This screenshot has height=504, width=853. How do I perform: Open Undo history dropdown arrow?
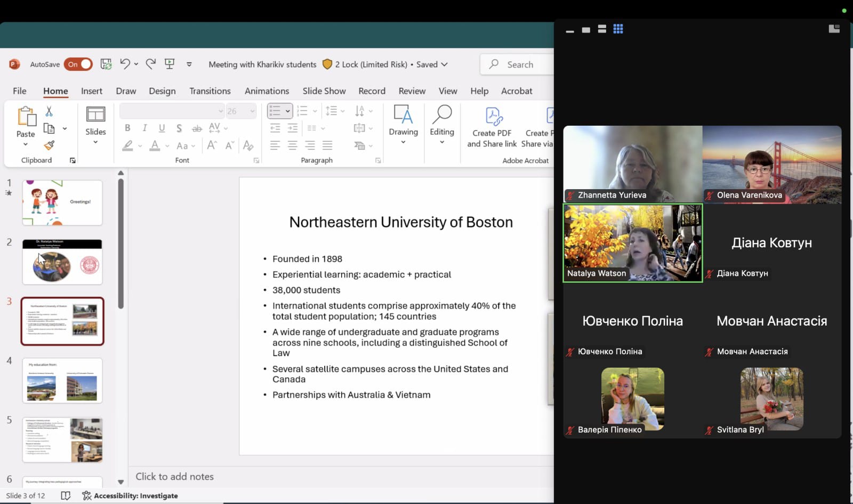136,64
